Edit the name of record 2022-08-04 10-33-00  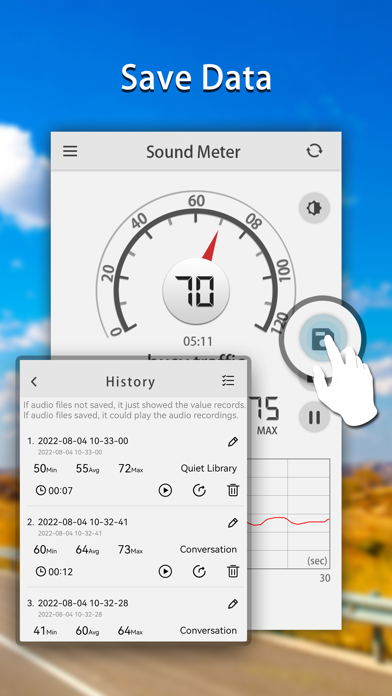pyautogui.click(x=233, y=442)
